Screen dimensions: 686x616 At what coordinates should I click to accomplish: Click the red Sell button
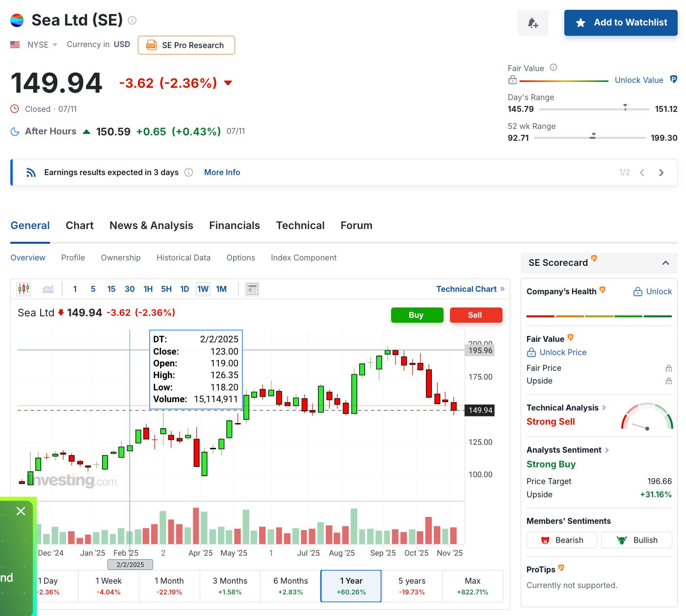(476, 315)
